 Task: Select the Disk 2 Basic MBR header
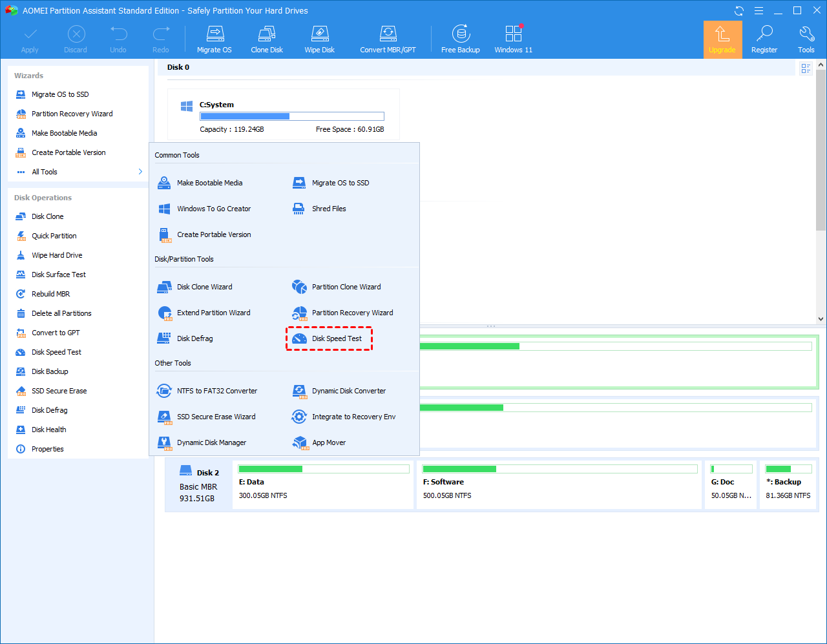coord(198,485)
